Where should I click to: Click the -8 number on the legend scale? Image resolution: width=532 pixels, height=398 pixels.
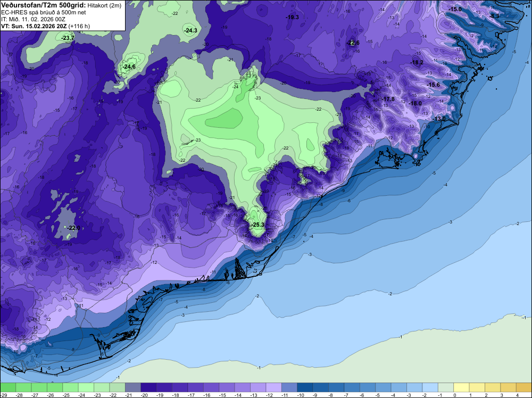332,395
